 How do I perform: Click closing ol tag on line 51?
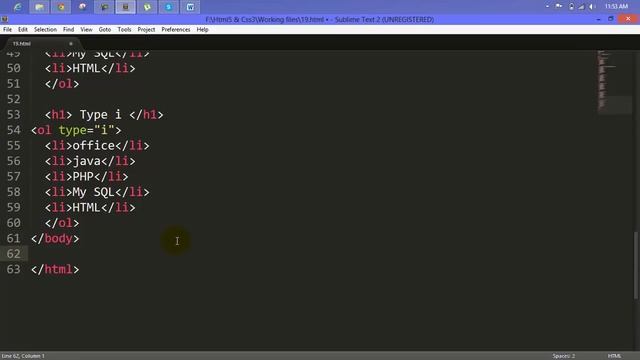point(62,84)
